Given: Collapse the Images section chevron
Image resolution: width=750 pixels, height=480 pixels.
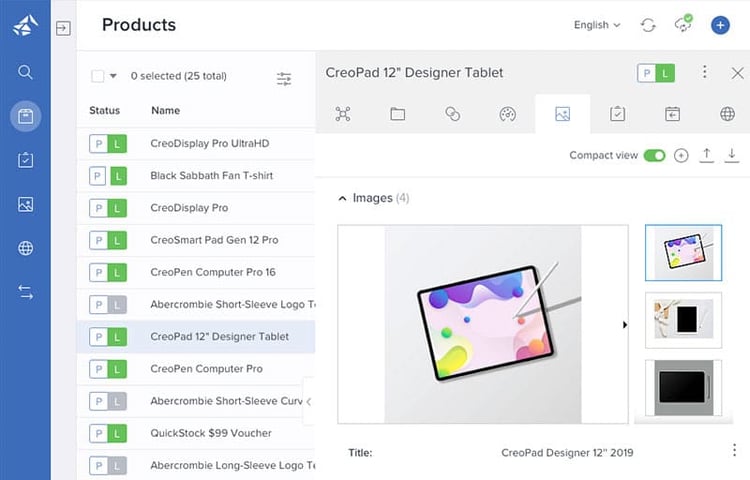Looking at the screenshot, I should (342, 198).
